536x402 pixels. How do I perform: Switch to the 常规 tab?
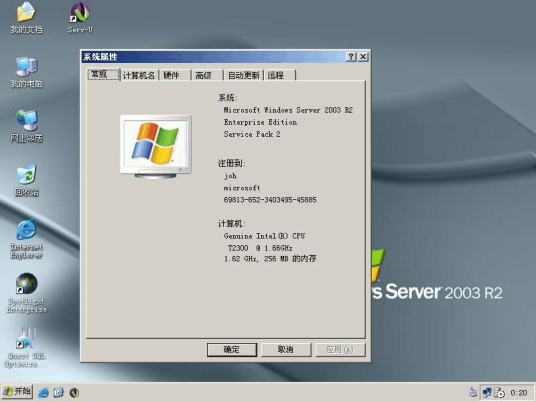point(103,74)
